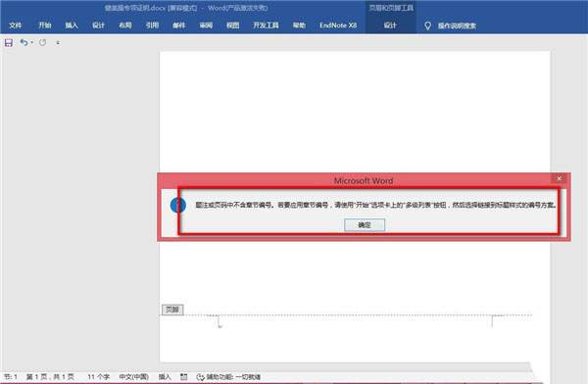Image resolution: width=588 pixels, height=384 pixels.
Task: Open the EndNote X8 tab
Action: tap(338, 25)
